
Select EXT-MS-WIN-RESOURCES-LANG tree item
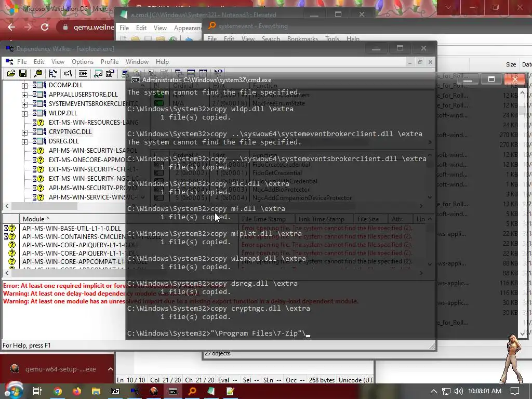[x=94, y=122]
